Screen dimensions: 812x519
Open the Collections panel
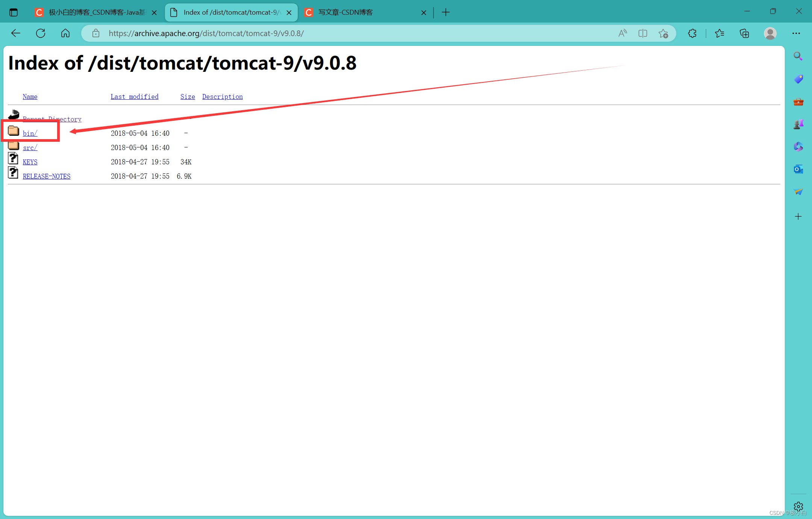(x=744, y=33)
